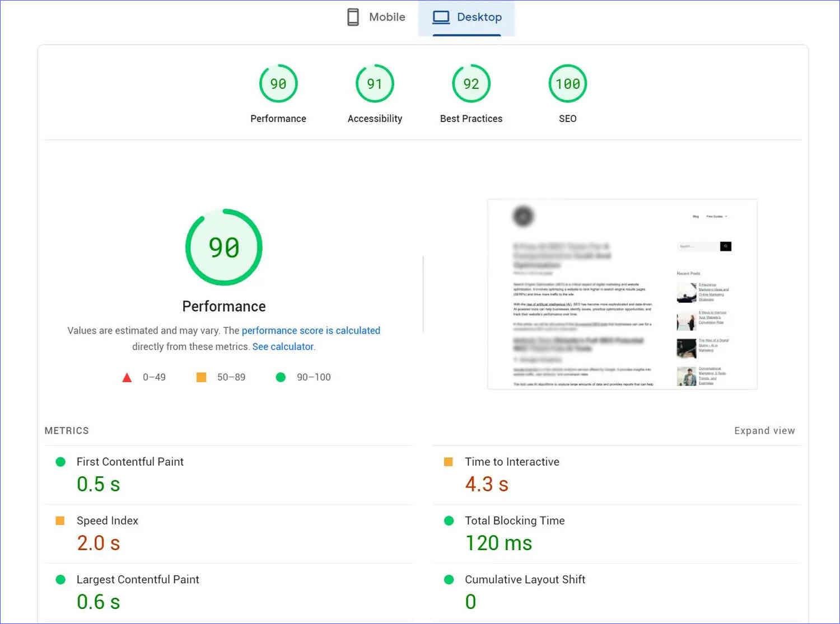Click the green dot beside Largest Contentful Paint
This screenshot has height=624, width=840.
point(60,579)
